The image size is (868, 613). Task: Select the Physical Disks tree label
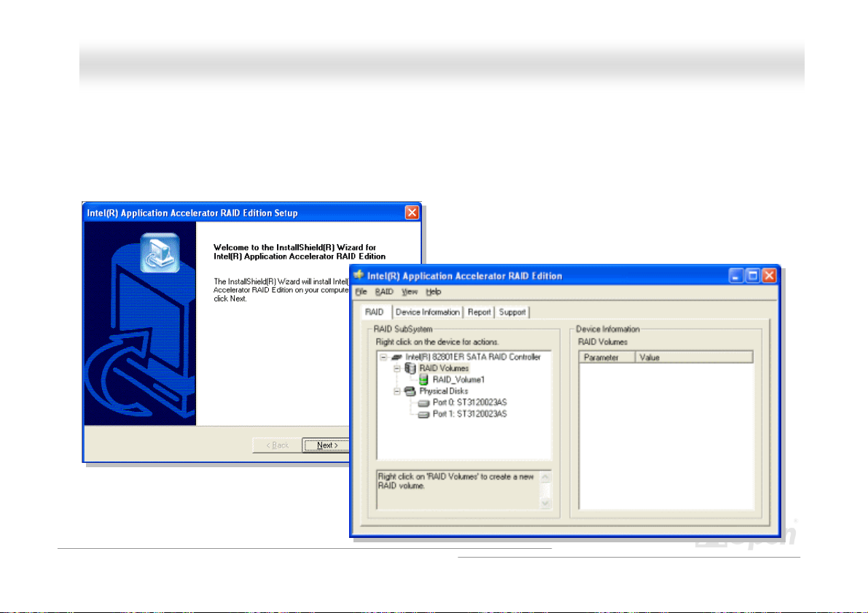(443, 391)
